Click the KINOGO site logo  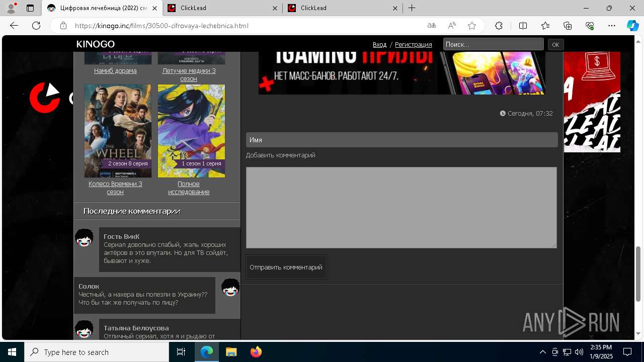[96, 44]
